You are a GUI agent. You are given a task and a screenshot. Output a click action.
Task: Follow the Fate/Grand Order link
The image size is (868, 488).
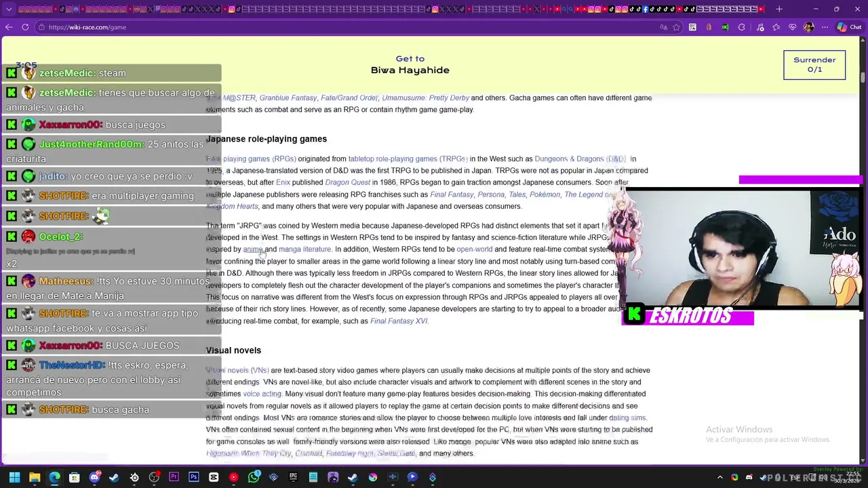click(x=349, y=98)
